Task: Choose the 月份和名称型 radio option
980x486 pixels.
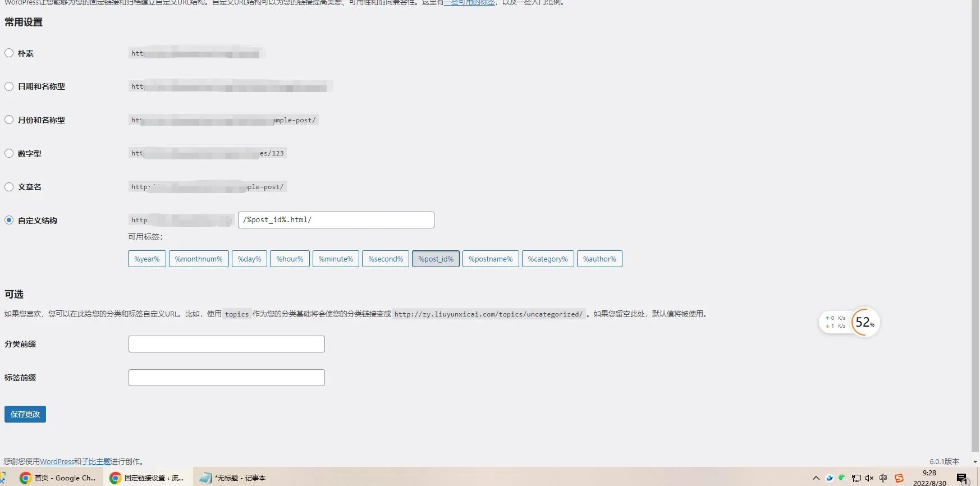Action: pyautogui.click(x=9, y=120)
